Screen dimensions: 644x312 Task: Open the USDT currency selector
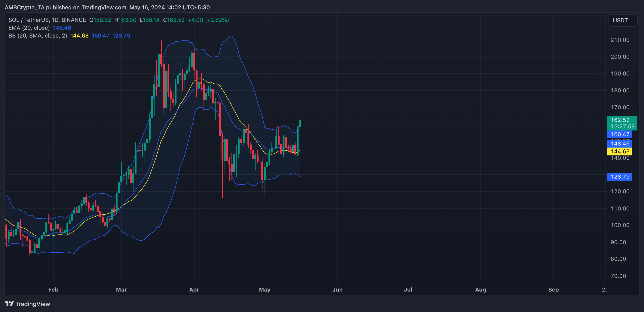click(x=623, y=20)
